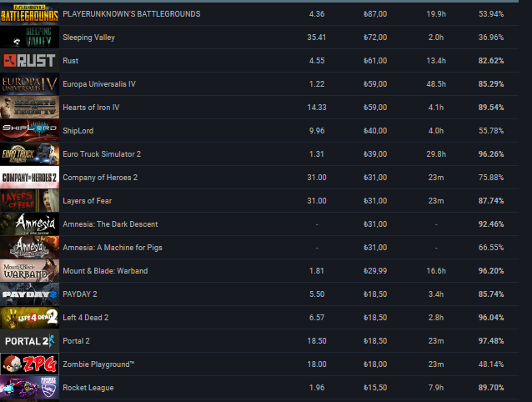The height and width of the screenshot is (402, 532).
Task: Select the Rocket League thumbnail
Action: pyautogui.click(x=29, y=388)
